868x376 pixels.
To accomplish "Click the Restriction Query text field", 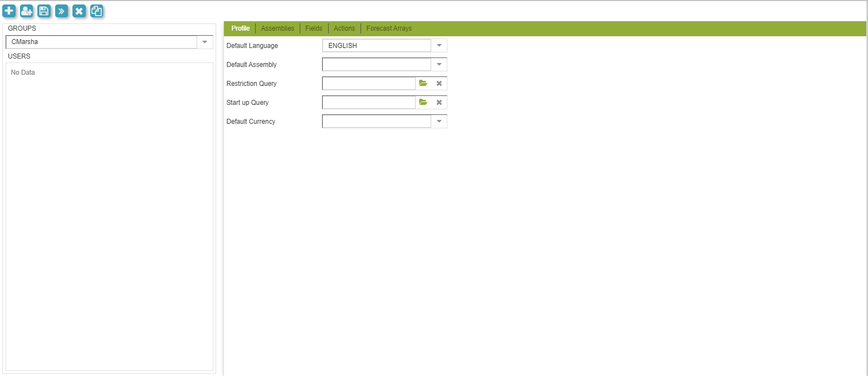I will (369, 84).
